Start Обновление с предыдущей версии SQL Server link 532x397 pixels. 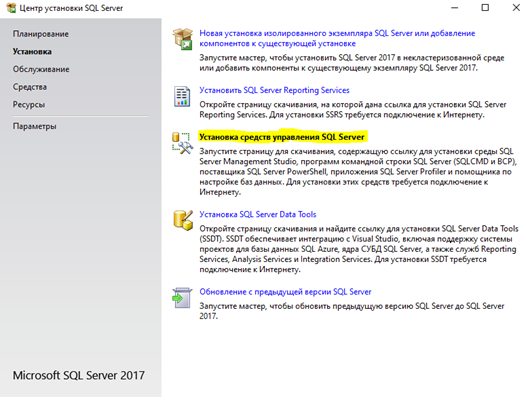(x=285, y=292)
